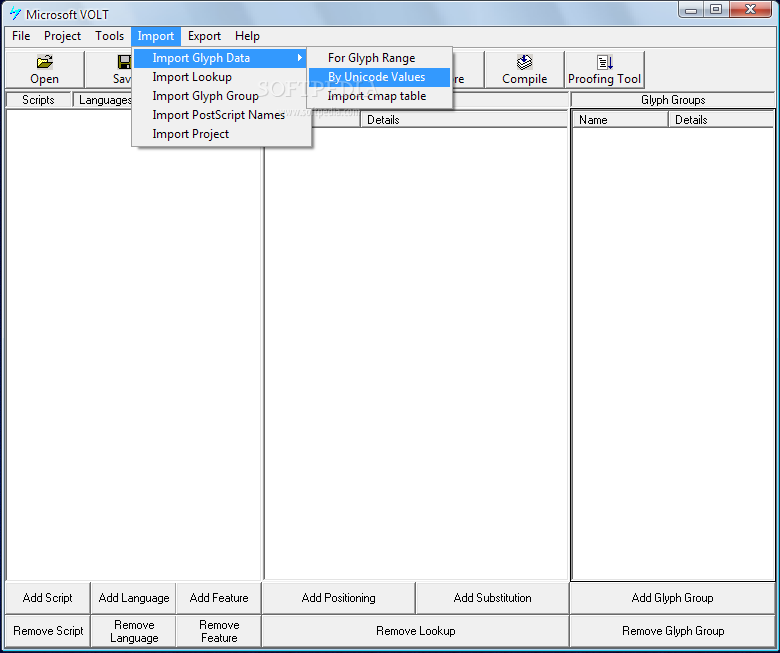780x653 pixels.
Task: Click the Details column in Glyph Groups
Action: (721, 120)
